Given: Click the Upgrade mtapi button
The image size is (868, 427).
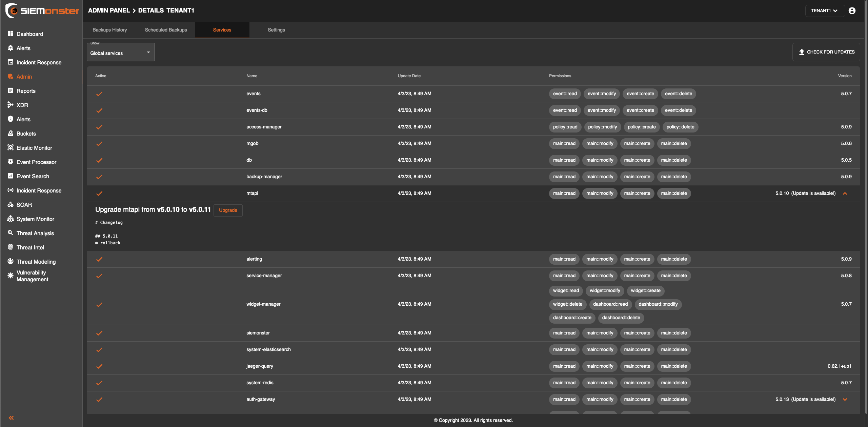Looking at the screenshot, I should pos(228,210).
